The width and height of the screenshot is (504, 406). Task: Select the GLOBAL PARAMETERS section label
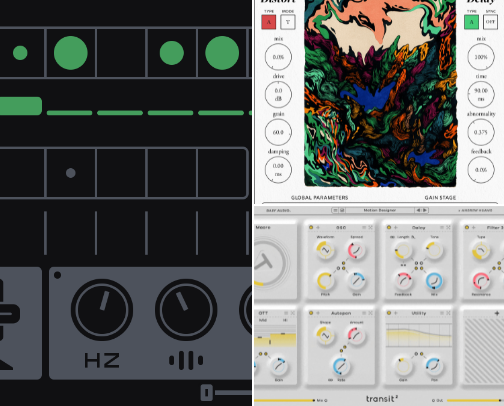pyautogui.click(x=319, y=197)
